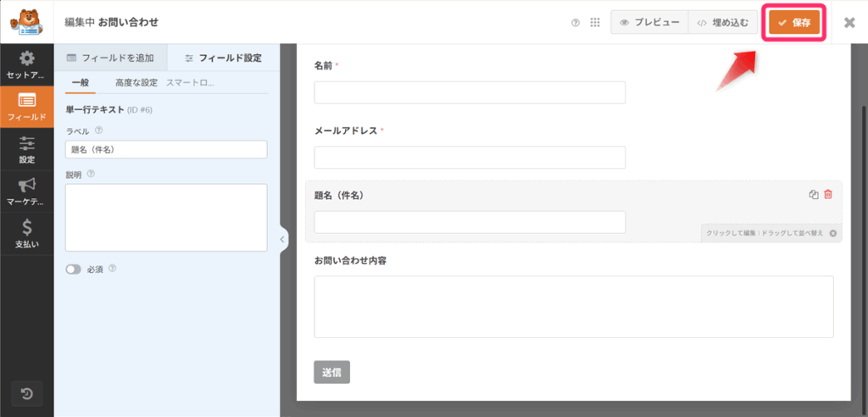Click the 編集中 お問い合わせ form title

(x=112, y=23)
